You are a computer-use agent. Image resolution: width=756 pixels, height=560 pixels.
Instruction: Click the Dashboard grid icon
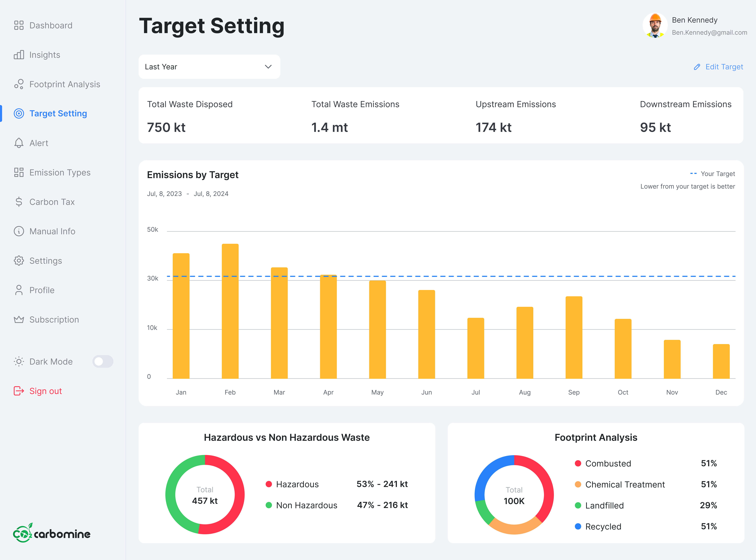click(19, 25)
